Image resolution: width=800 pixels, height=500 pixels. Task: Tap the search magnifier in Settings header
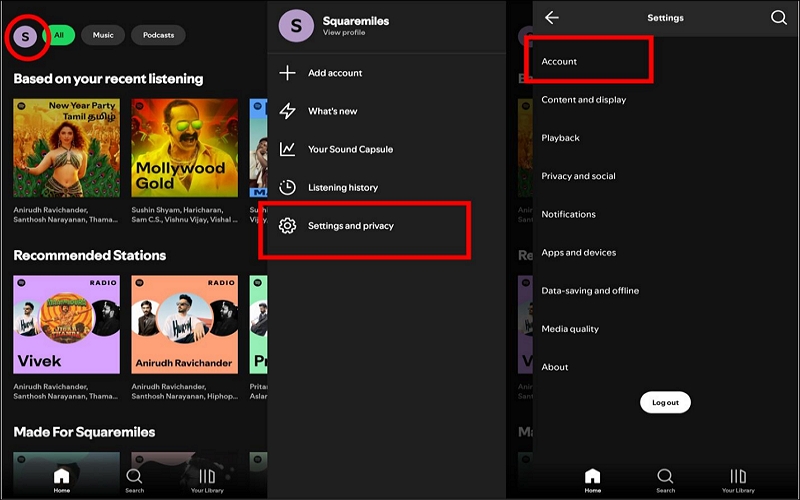tap(779, 18)
